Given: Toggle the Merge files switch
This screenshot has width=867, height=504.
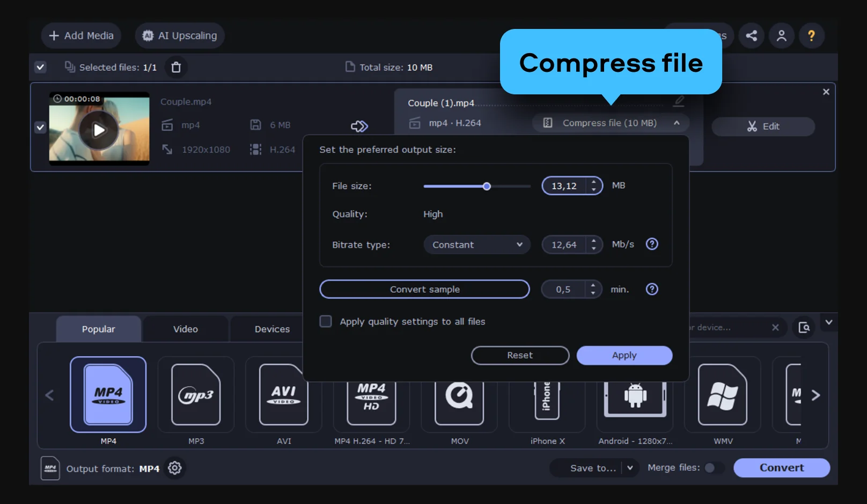Looking at the screenshot, I should click(x=713, y=468).
